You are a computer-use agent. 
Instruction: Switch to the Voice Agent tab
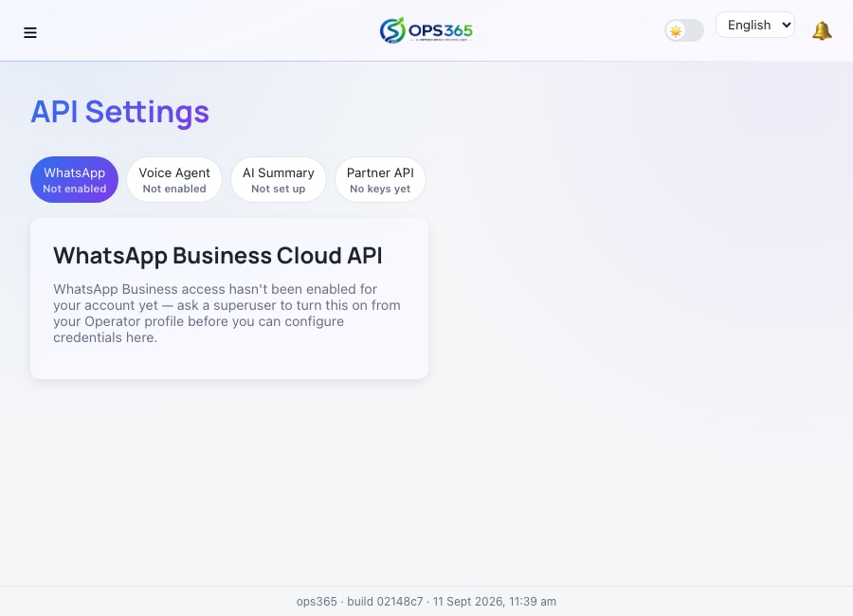pyautogui.click(x=174, y=179)
